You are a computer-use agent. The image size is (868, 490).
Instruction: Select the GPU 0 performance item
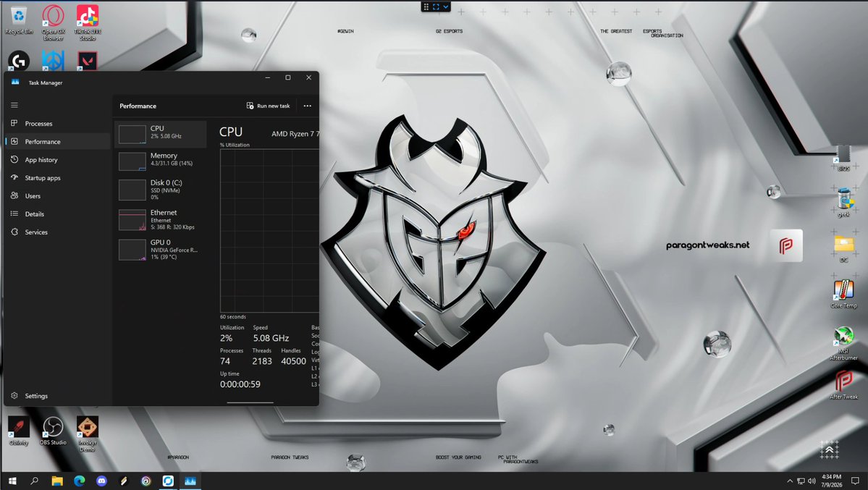tap(161, 249)
